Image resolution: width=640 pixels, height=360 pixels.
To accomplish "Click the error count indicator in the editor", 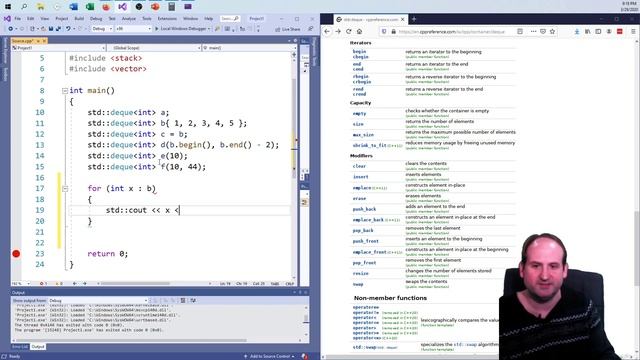I will (43, 283).
